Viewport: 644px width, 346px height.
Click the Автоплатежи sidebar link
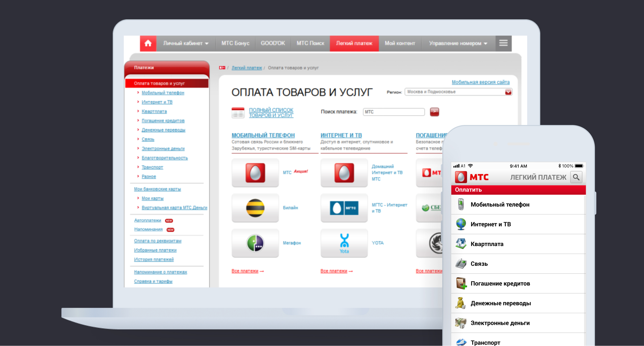pyautogui.click(x=147, y=220)
